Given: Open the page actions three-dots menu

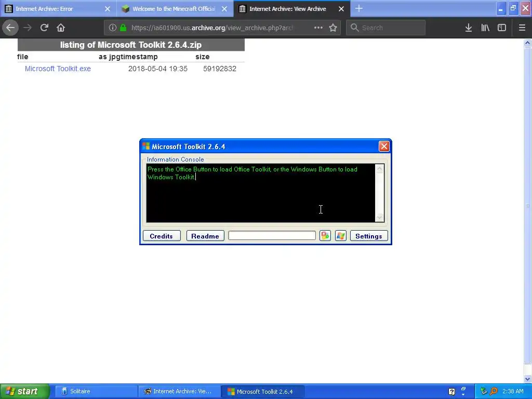Looking at the screenshot, I should (318, 28).
